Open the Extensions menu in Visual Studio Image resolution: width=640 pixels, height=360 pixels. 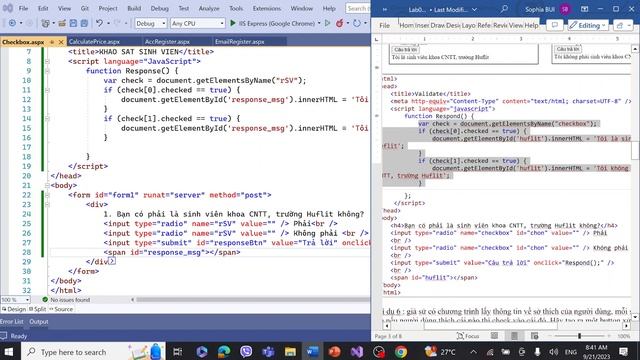(x=267, y=8)
